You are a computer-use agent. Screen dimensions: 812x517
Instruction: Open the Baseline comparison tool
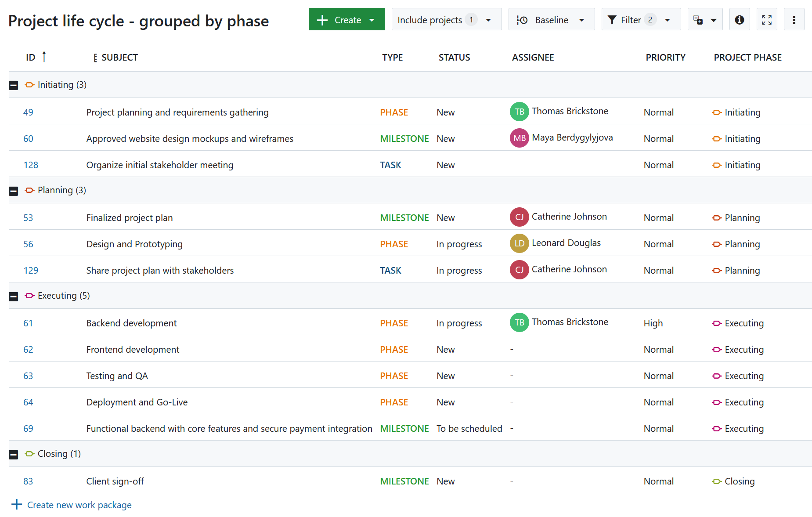coord(551,19)
